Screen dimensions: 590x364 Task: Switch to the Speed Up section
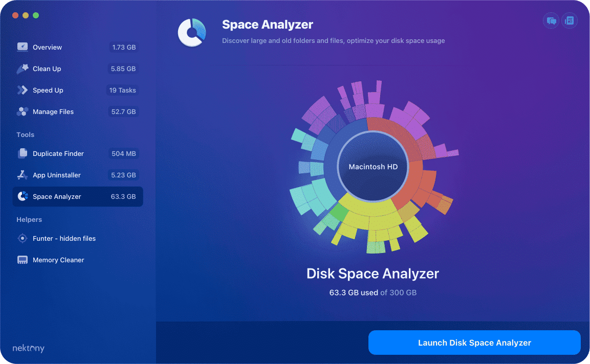click(78, 90)
